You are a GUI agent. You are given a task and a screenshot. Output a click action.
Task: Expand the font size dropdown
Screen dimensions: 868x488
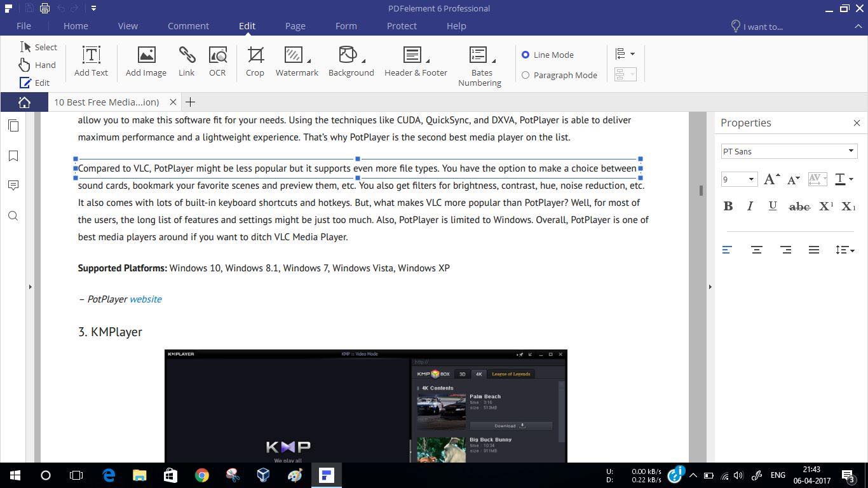750,179
